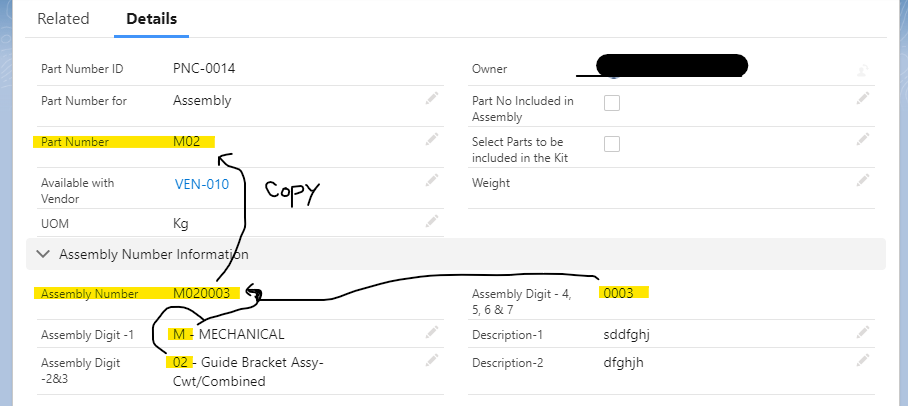
Task: Click pencil for Select Parts in Kit
Action: tap(862, 141)
